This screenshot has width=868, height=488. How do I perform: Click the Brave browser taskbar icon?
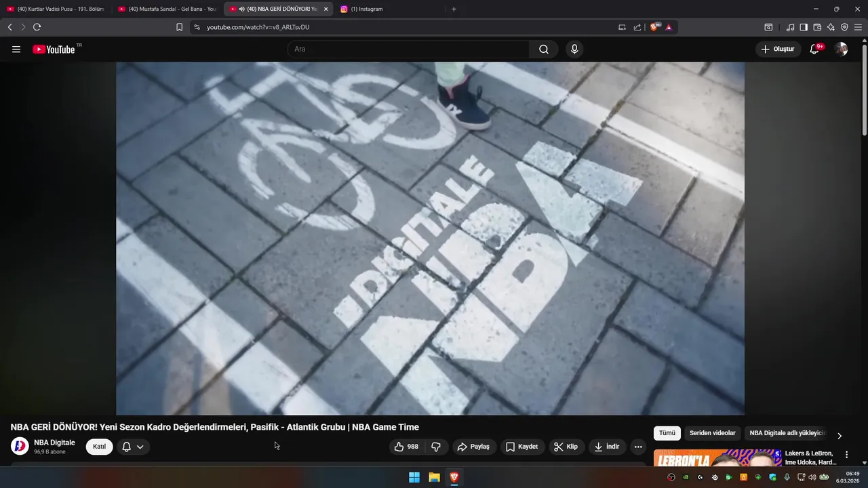(454, 478)
